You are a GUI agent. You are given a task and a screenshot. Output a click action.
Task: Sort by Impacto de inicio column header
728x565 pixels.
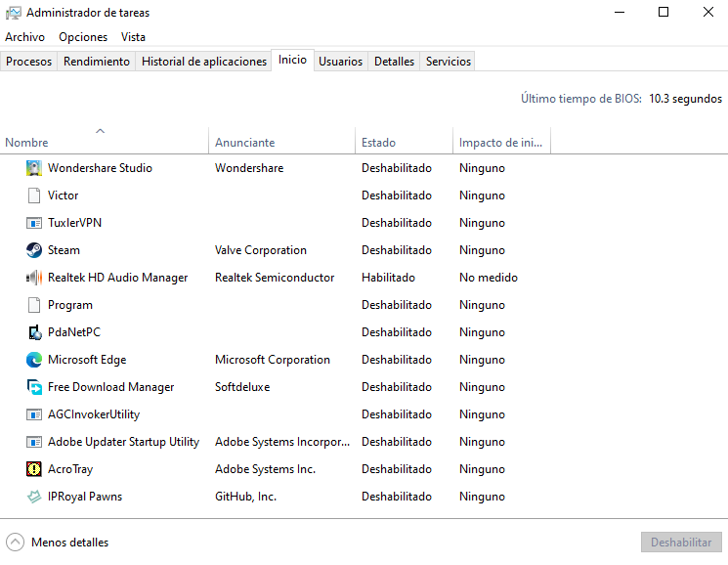pyautogui.click(x=500, y=143)
